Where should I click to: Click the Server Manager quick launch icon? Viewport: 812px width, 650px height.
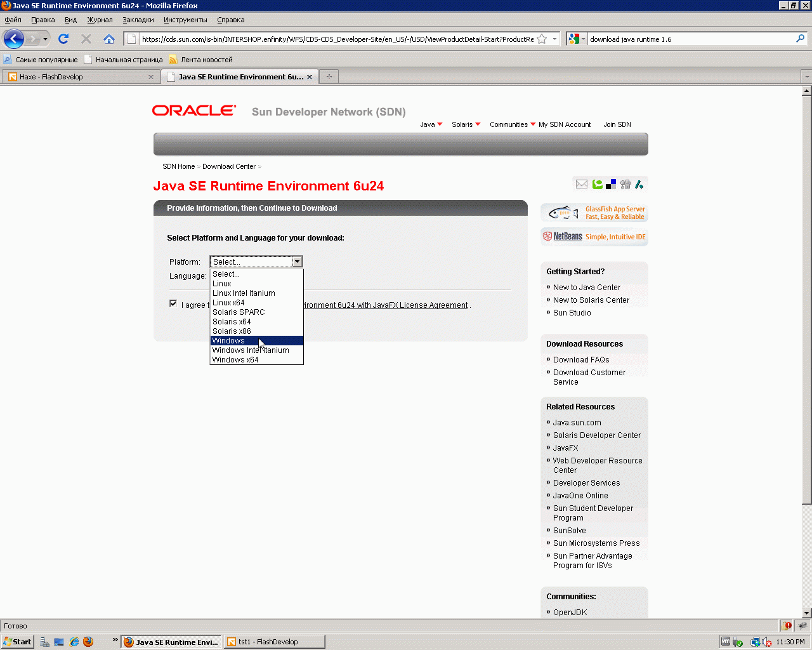coord(44,642)
